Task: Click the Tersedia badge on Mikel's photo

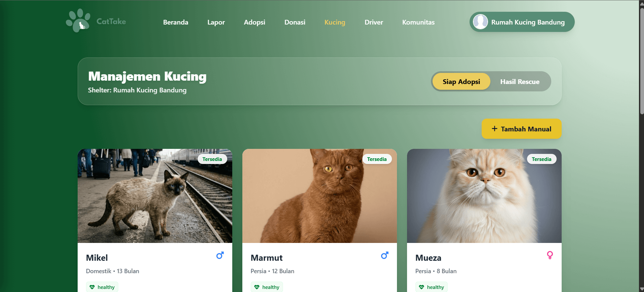Action: click(x=212, y=159)
